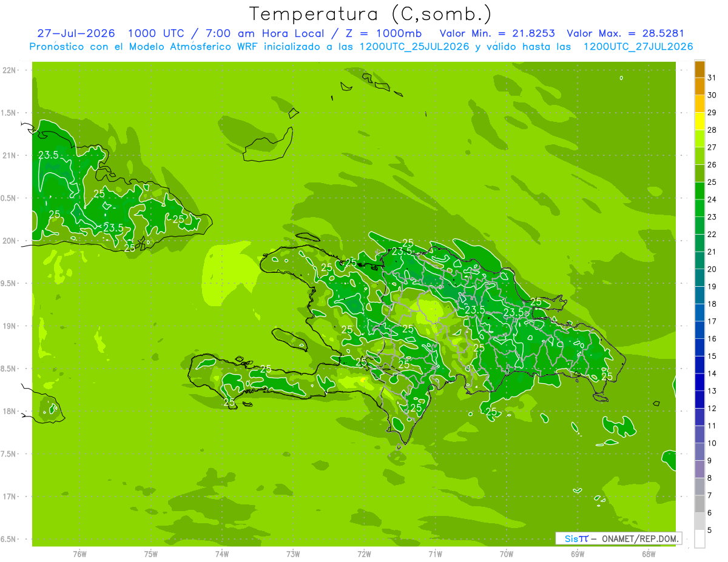Click color scale label '29'
Viewport: 728px width, 562px height.
tap(712, 112)
